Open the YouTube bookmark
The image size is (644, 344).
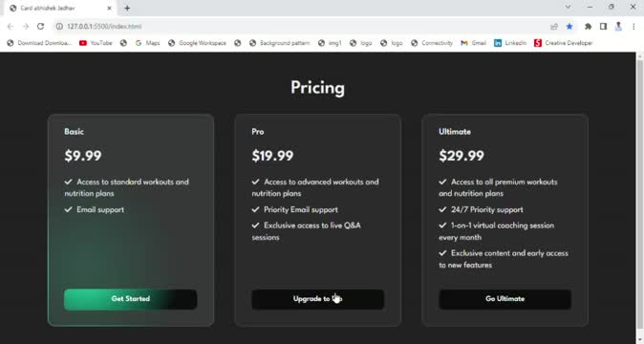[96, 43]
